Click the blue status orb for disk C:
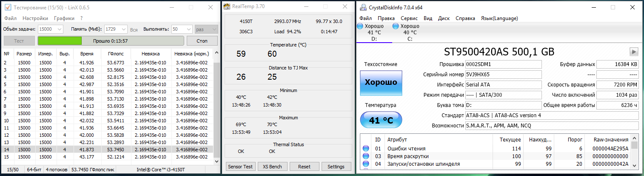Image resolution: width=644 pixels, height=176 pixels. [x=396, y=26]
